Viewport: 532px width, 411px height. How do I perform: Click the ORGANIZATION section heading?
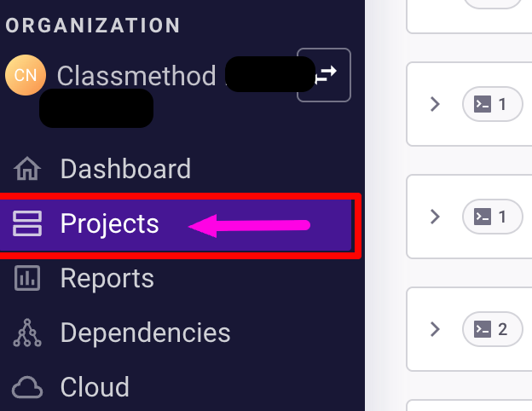tap(93, 26)
